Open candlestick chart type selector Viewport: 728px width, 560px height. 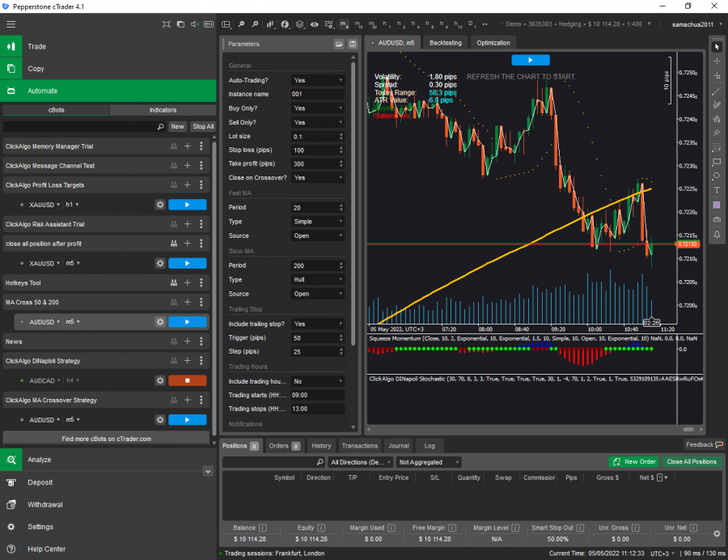270,24
